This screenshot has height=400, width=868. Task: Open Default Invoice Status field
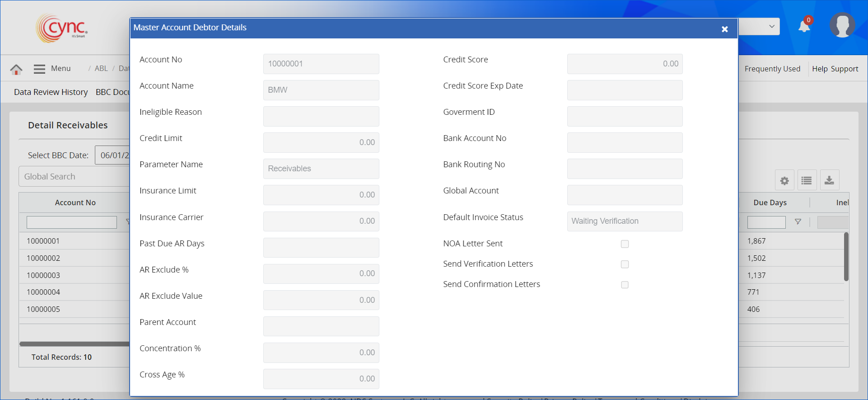coord(624,221)
